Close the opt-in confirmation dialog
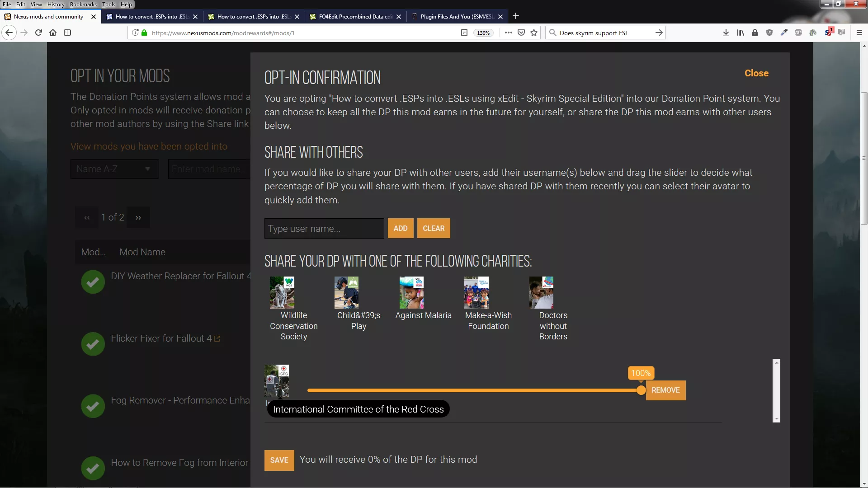Screen dimensions: 868x488 (x=756, y=73)
